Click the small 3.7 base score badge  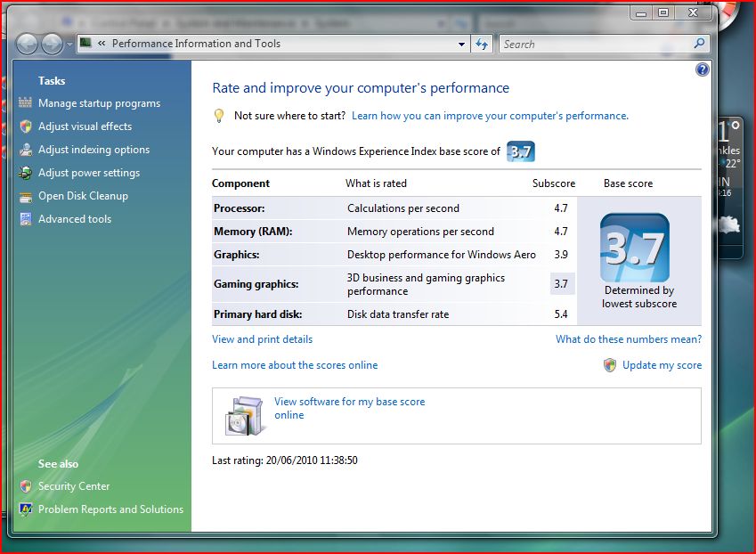tap(521, 151)
